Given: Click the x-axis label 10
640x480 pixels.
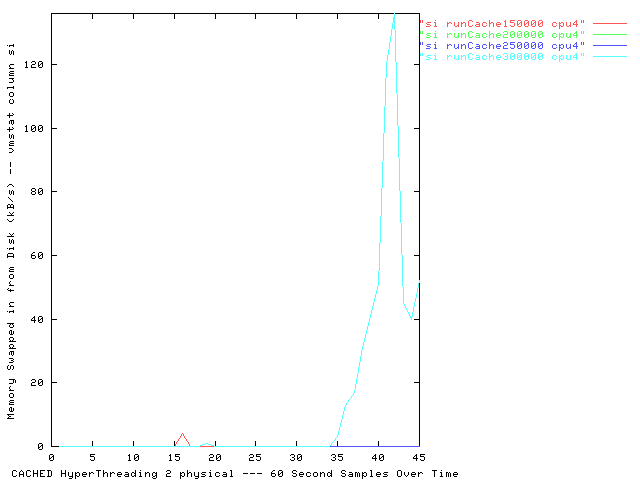Looking at the screenshot, I should [x=133, y=458].
